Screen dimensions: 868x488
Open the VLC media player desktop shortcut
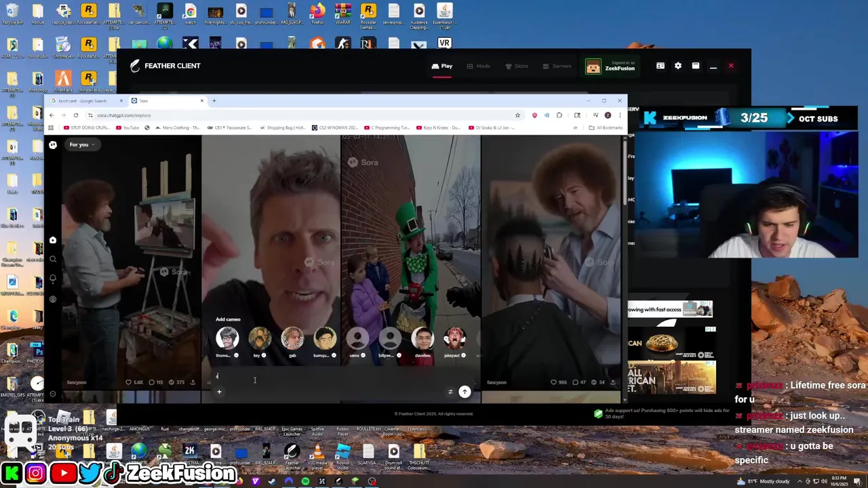point(317,454)
